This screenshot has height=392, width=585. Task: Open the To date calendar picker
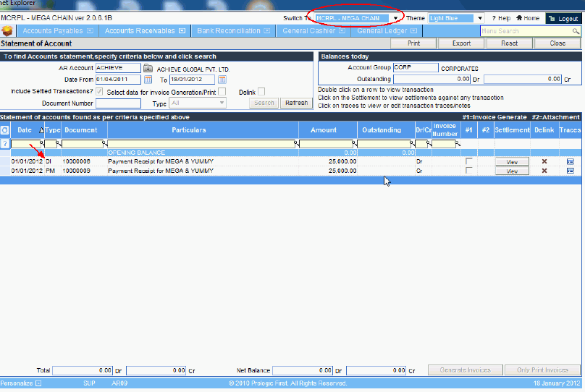tap(222, 80)
